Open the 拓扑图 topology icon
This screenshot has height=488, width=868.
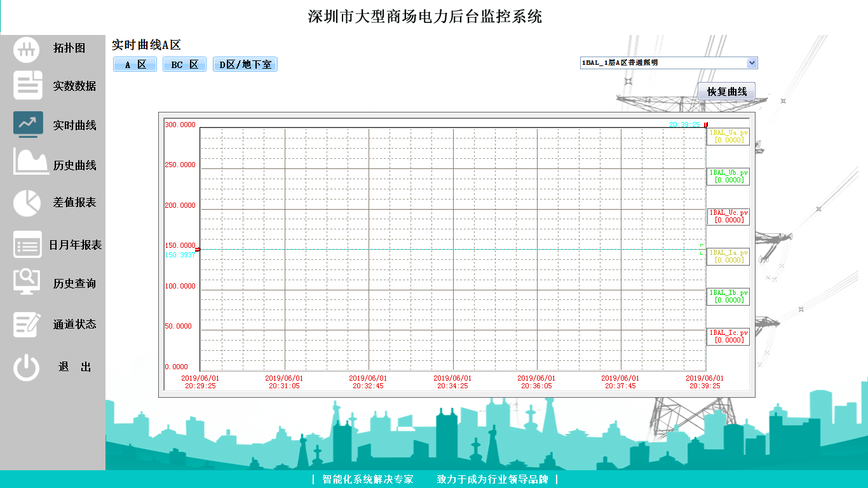pos(27,49)
